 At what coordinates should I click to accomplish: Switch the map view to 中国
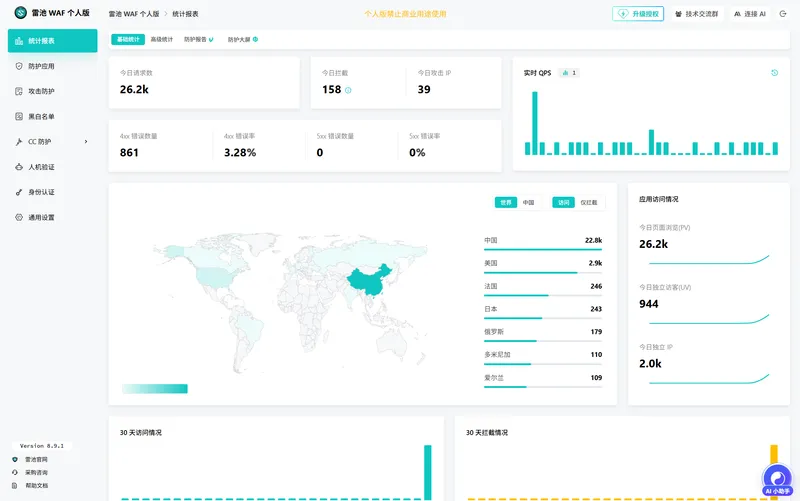coord(529,203)
